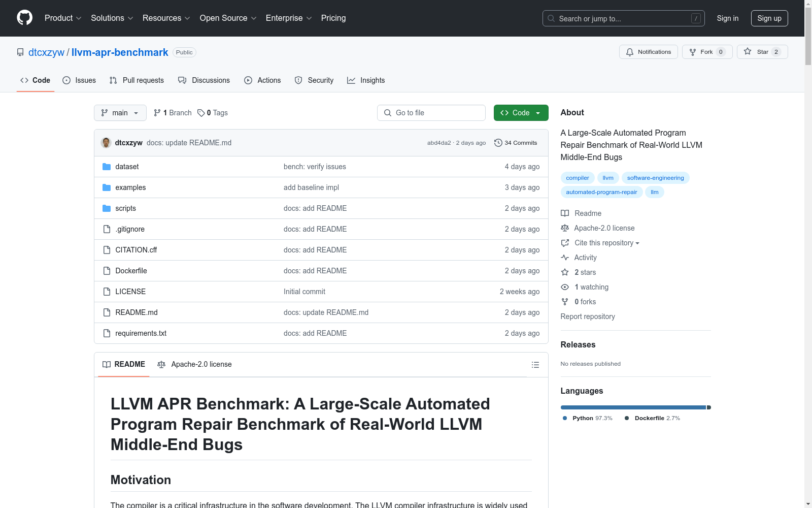Expand the Enterprise menu
This screenshot has height=508, width=812.
pos(289,18)
